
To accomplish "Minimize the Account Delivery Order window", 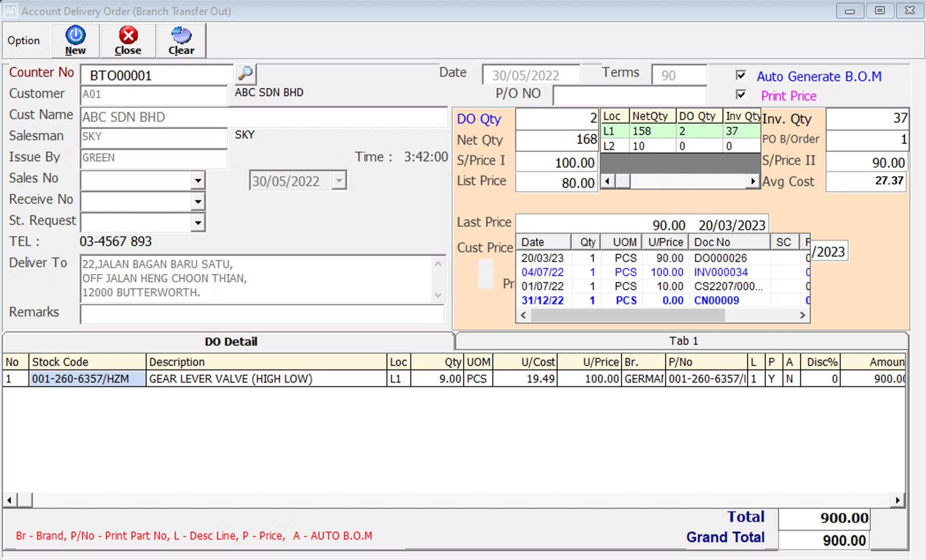I will click(x=850, y=11).
